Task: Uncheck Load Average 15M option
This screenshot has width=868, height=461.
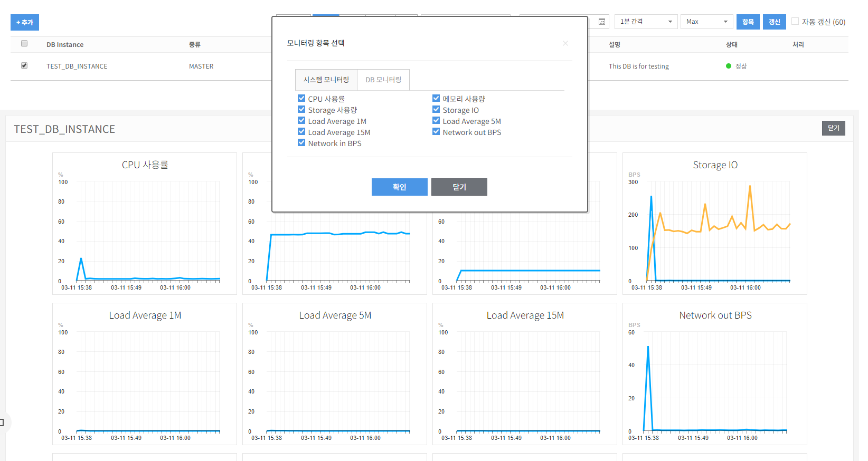Action: pyautogui.click(x=301, y=131)
